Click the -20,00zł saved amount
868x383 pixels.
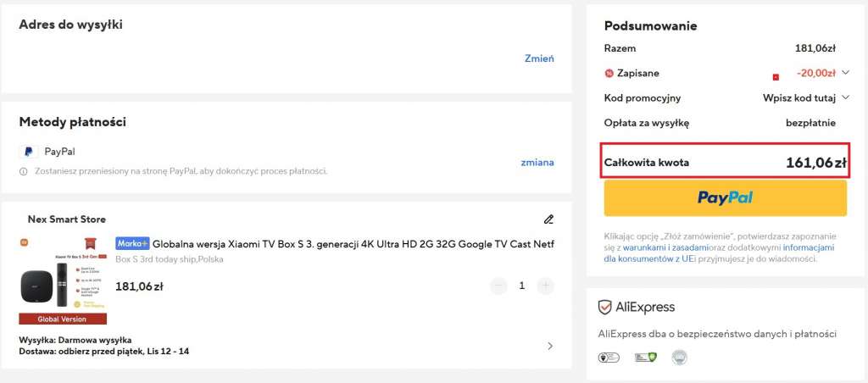click(816, 73)
